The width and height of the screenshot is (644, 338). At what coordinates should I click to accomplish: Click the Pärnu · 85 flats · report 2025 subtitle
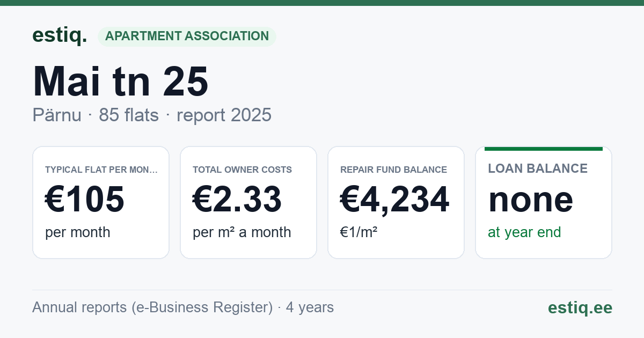(x=152, y=115)
